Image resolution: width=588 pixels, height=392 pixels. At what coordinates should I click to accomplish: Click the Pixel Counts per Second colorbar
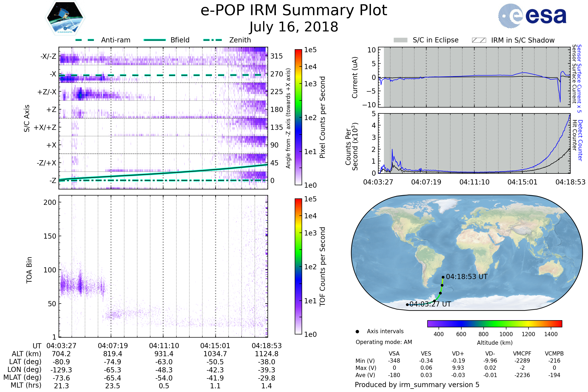point(298,117)
